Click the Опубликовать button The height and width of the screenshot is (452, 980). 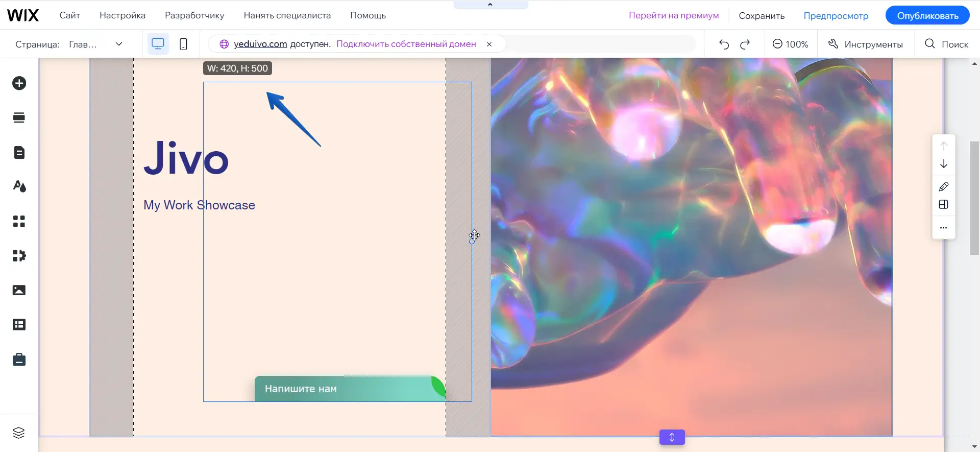(x=927, y=15)
